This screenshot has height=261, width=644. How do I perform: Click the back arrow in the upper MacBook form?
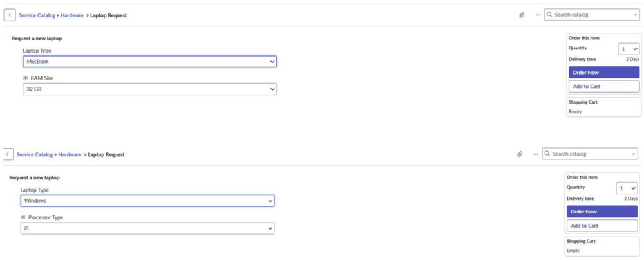point(10,15)
